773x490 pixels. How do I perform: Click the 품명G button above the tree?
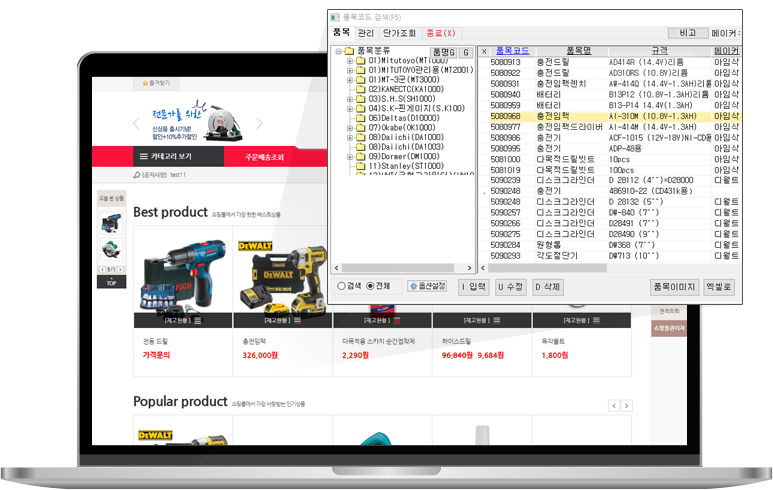click(443, 52)
